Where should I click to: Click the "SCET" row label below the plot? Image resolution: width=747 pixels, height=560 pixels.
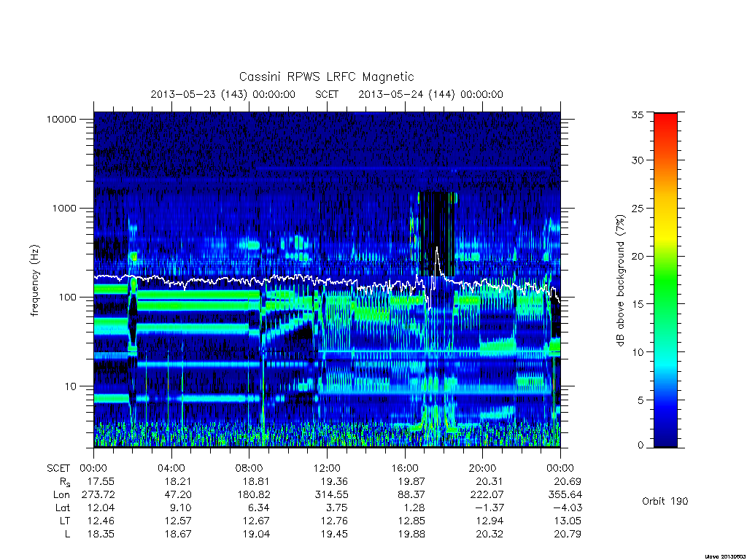(58, 469)
